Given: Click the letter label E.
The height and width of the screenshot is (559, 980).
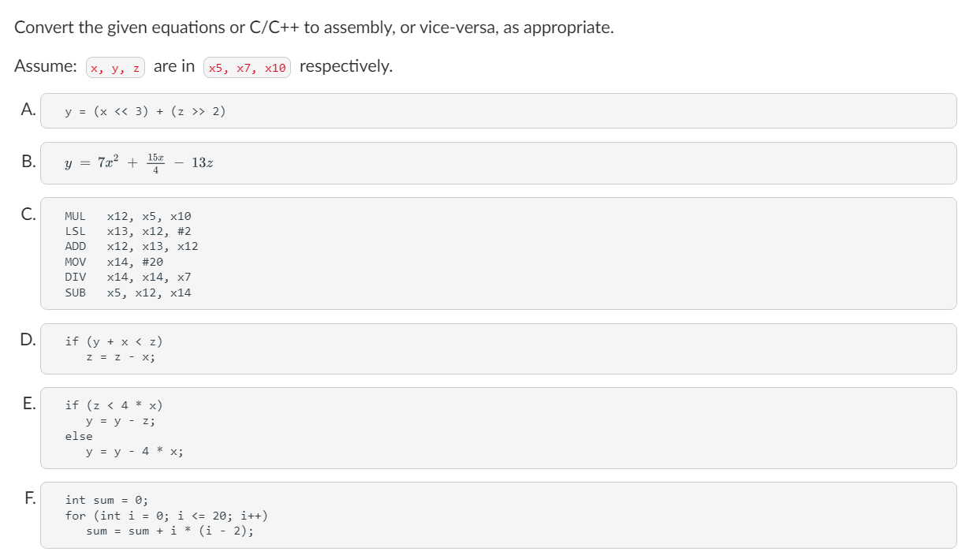Looking at the screenshot, I should (x=28, y=404).
